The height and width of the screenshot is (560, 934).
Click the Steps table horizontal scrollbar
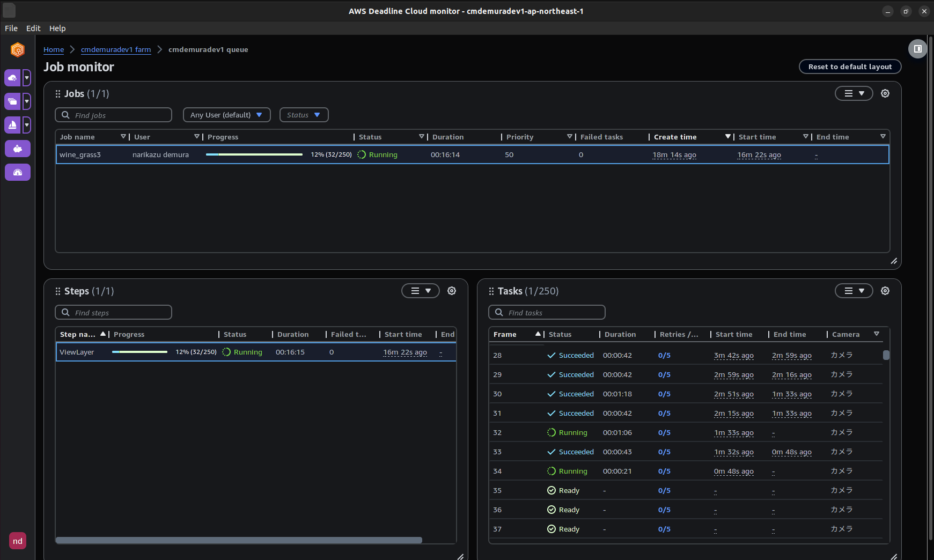(x=239, y=540)
